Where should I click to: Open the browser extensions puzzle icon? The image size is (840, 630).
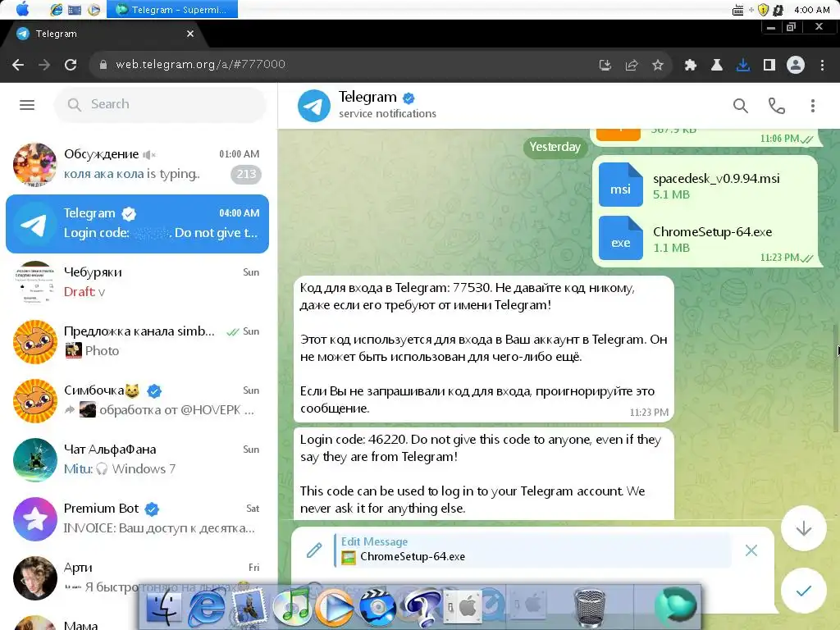click(x=691, y=65)
